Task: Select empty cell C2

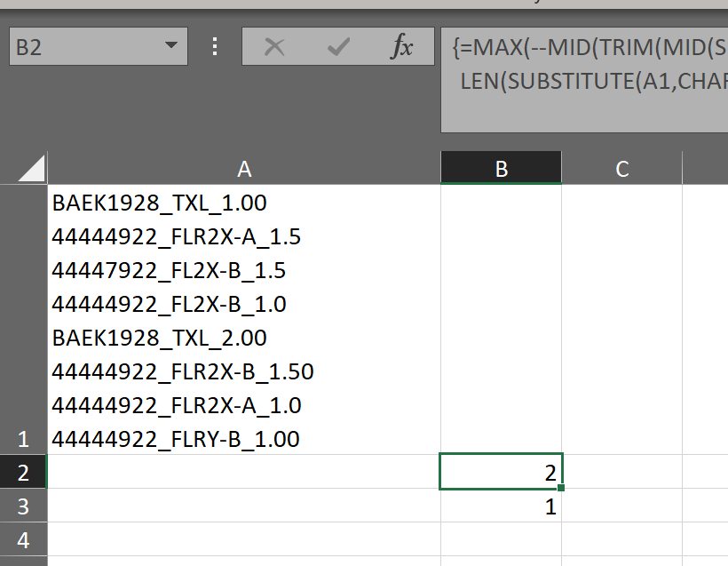Action: click(x=622, y=472)
